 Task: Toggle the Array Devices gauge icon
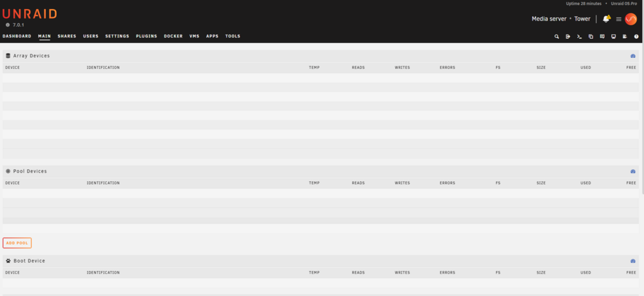[x=633, y=56]
